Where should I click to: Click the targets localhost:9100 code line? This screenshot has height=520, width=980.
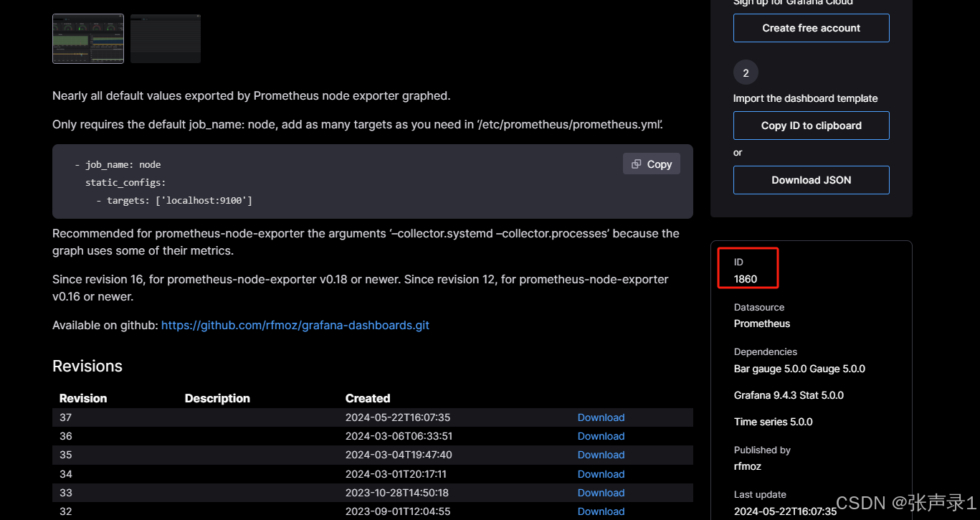tap(174, 200)
